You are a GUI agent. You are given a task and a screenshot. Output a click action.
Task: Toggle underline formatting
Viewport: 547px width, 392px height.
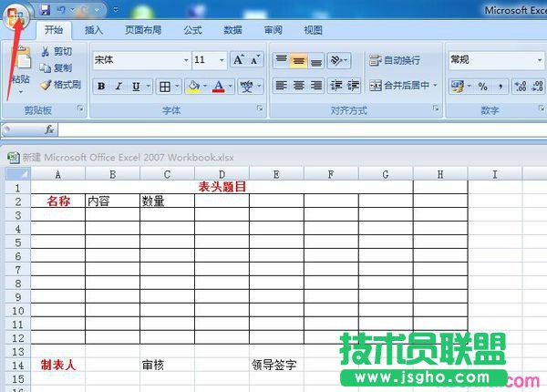coord(136,86)
